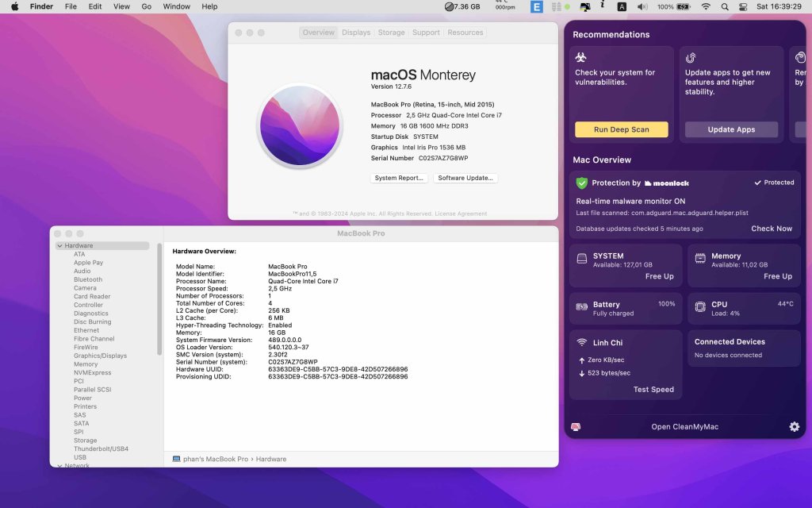Open the volume control in menu bar
812x508 pixels.
point(642,6)
